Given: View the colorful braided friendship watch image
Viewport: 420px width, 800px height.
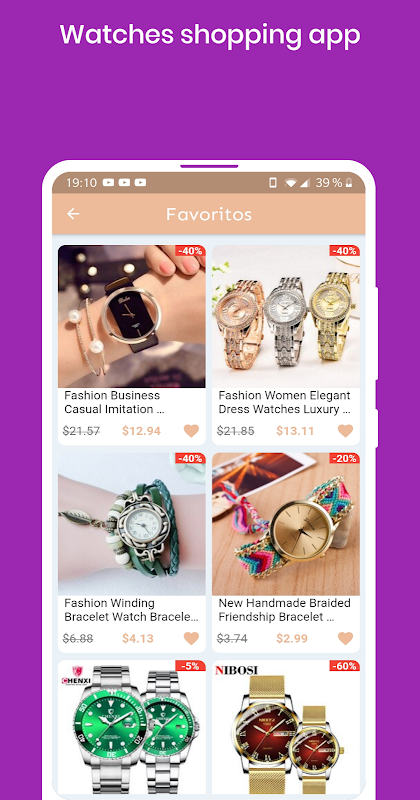Looking at the screenshot, I should (286, 524).
